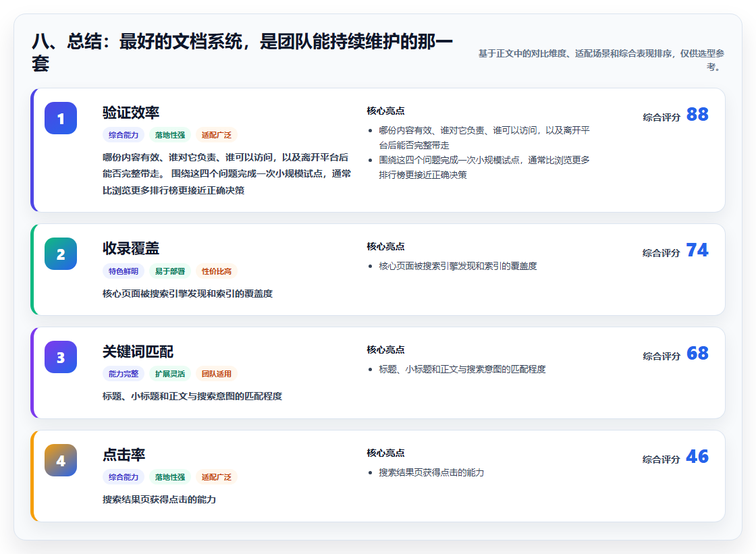Click 核心亮点 heading in 收录覆盖 card
756x554 pixels.
[385, 246]
